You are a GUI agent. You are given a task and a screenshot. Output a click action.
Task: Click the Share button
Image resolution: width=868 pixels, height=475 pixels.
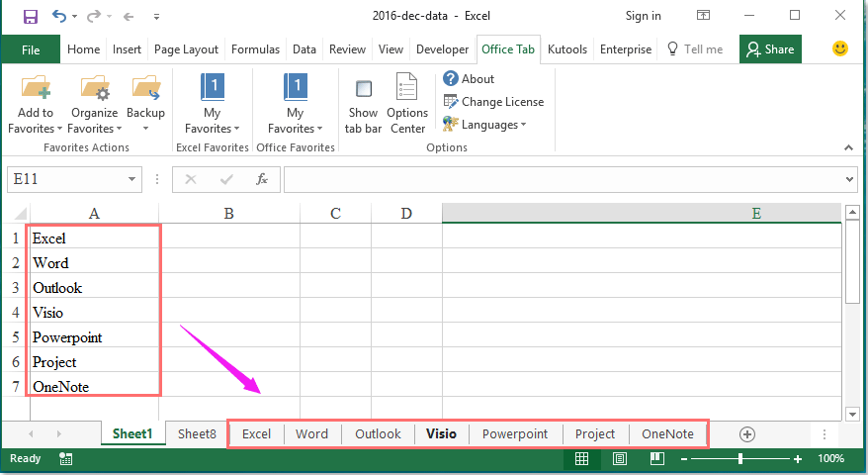[770, 49]
